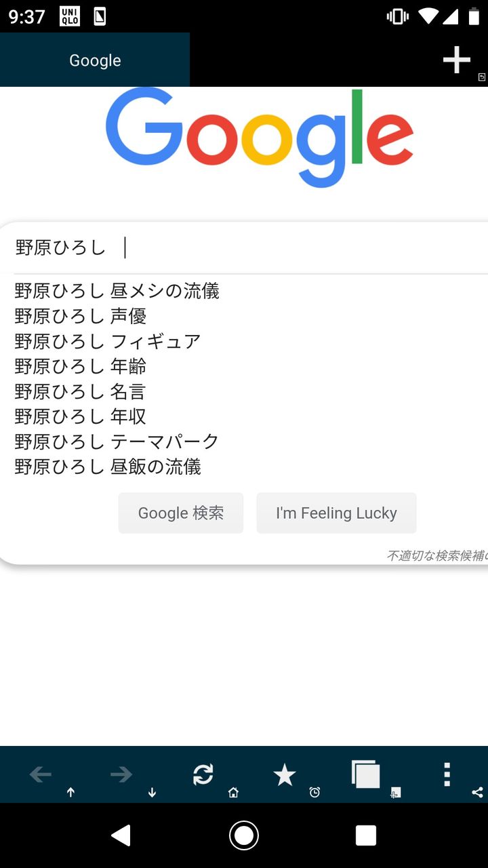Screen dimensions: 488x868
Task: Open a new tab with the plus icon
Action: point(456,60)
